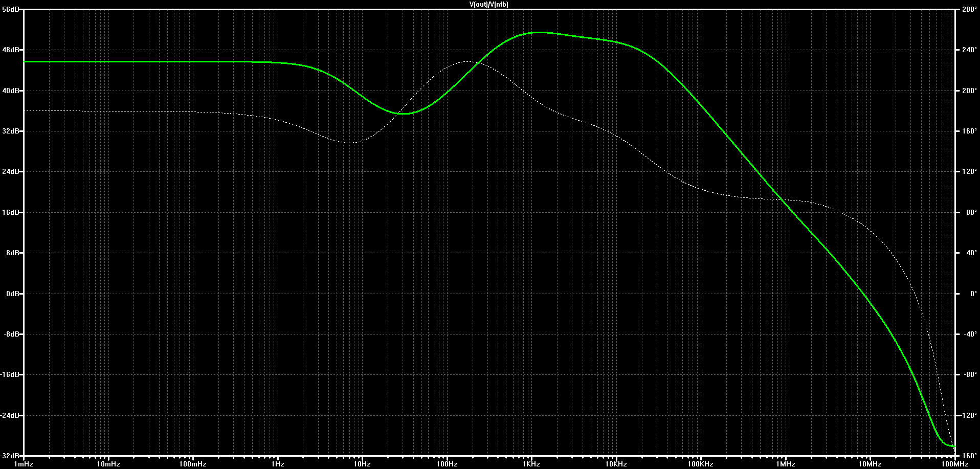
Task: Click the 40dB magnitude axis label
Action: point(10,91)
